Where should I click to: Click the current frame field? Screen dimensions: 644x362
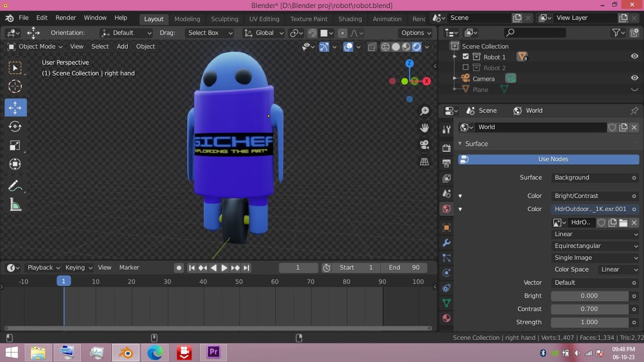pyautogui.click(x=298, y=268)
